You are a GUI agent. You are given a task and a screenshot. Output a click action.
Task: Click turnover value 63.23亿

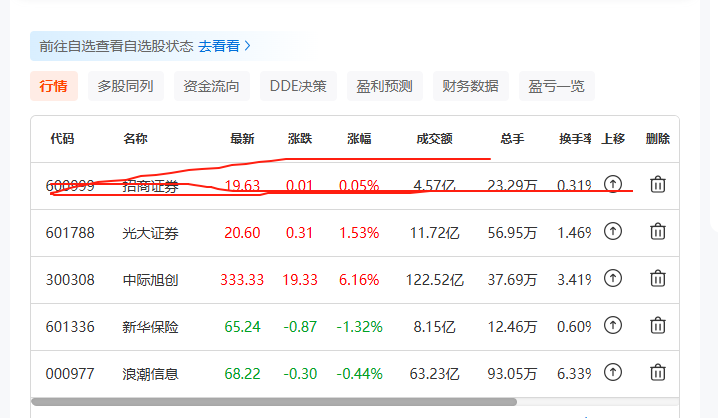tap(435, 374)
